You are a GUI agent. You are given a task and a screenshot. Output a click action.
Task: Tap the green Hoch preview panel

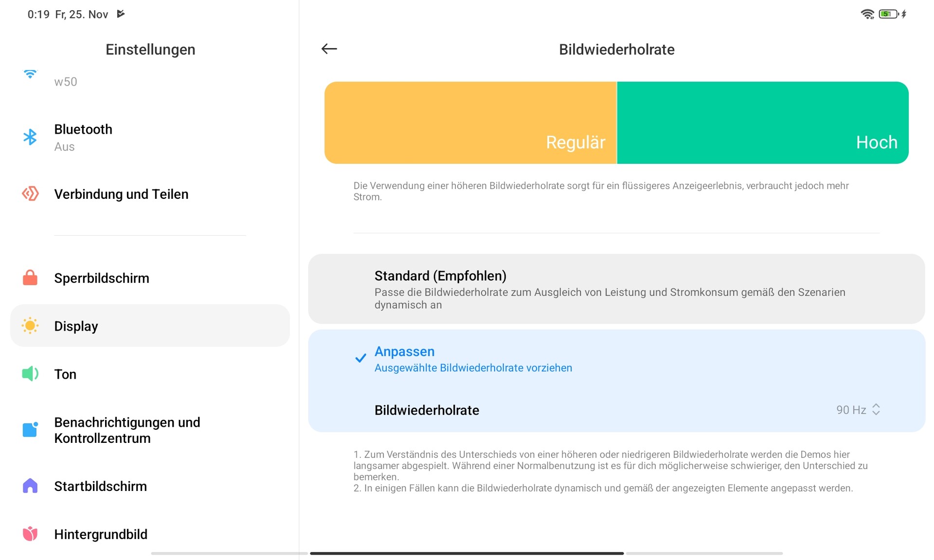pyautogui.click(x=762, y=122)
